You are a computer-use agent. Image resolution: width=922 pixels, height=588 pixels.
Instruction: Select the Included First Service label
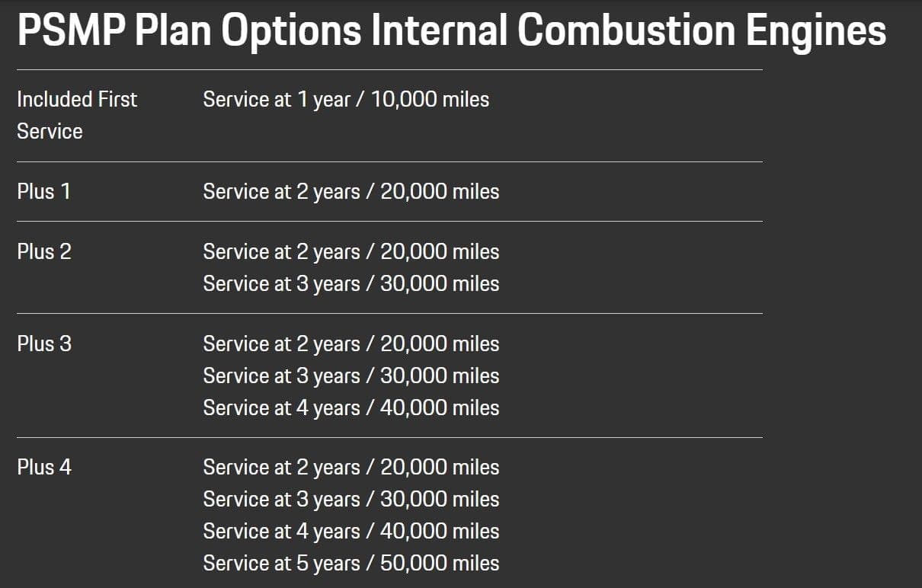(76, 115)
